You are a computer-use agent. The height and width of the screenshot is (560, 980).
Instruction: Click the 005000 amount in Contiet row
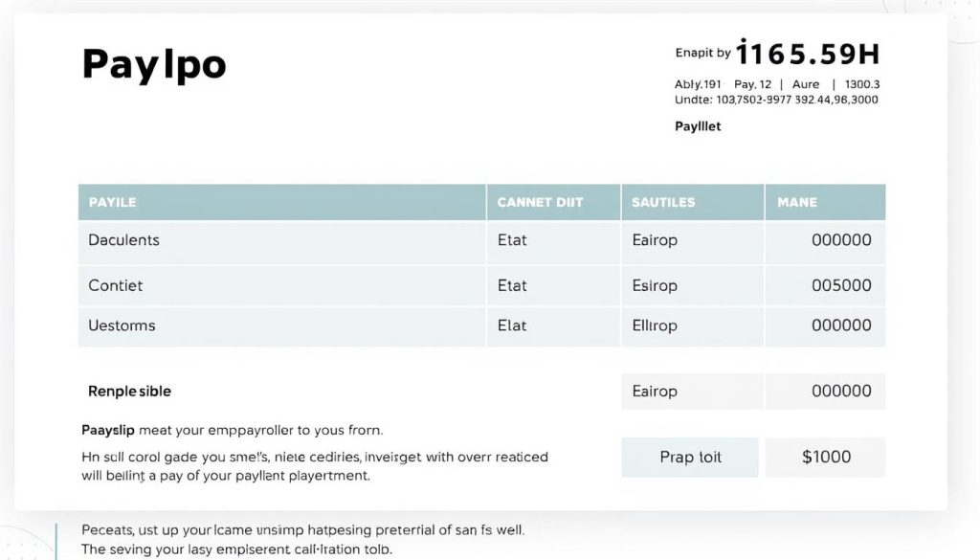tap(841, 285)
